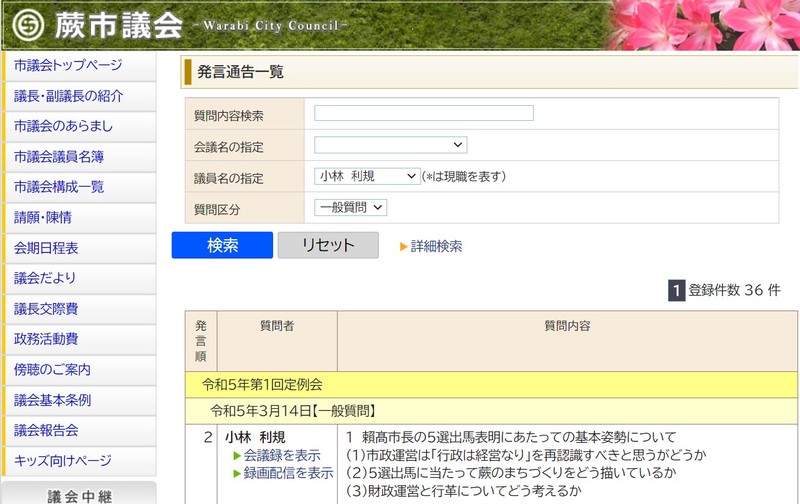The width and height of the screenshot is (800, 504).
Task: Click the page number 1 indicator
Action: 676,290
